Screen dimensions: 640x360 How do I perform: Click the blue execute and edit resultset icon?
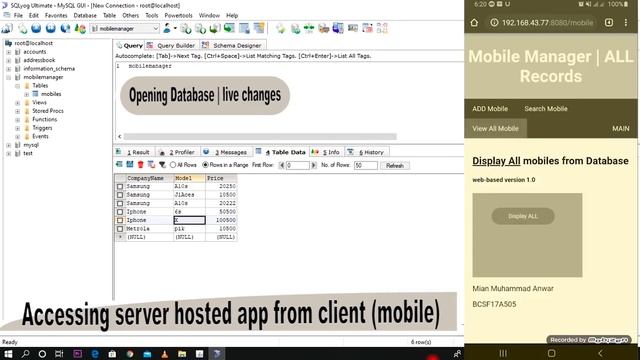point(65,28)
